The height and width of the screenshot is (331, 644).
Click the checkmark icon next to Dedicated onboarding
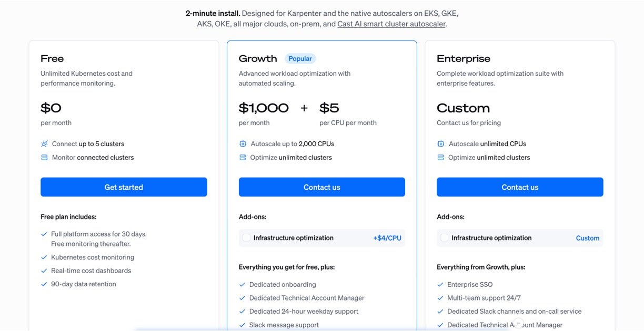[x=243, y=285]
